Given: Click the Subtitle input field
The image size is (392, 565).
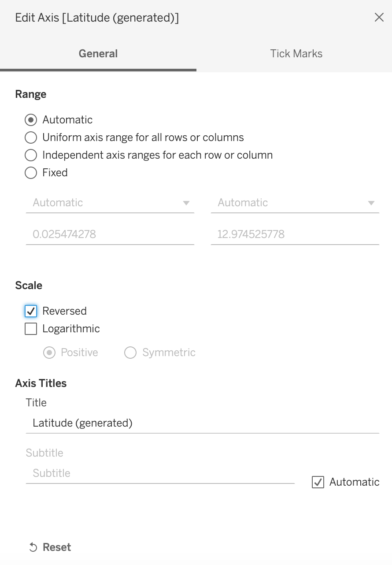Looking at the screenshot, I should pos(160,473).
